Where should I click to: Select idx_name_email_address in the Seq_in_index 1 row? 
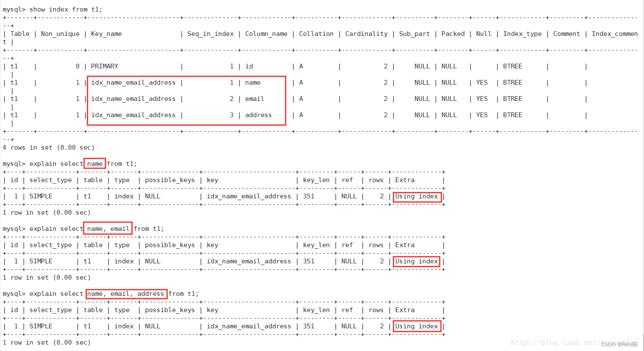(133, 83)
